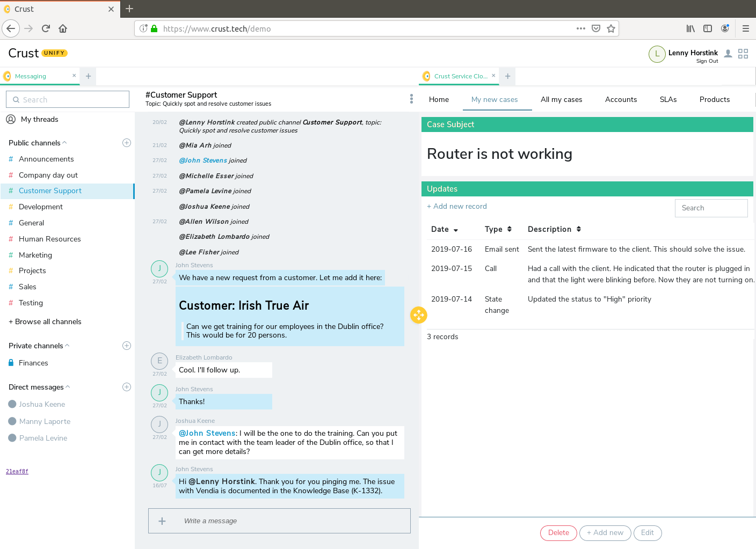
Task: Open the Firefox hamburger menu
Action: [x=745, y=28]
